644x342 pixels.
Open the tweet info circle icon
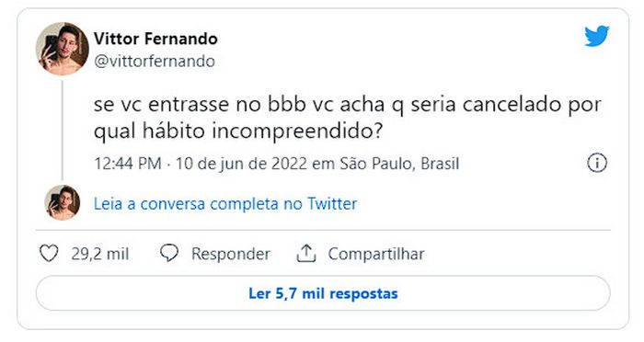tap(597, 163)
